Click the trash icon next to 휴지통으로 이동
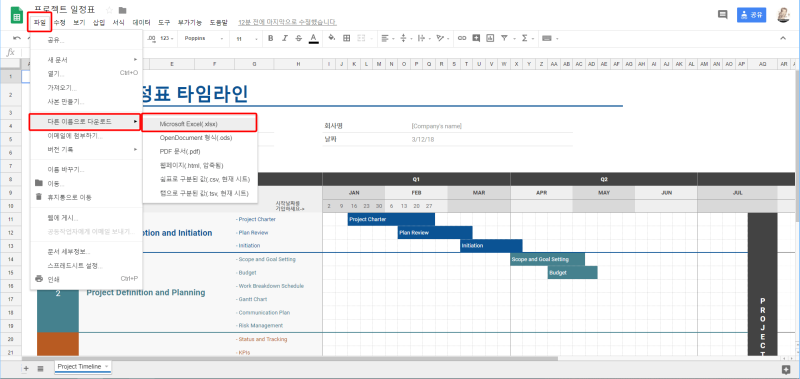 [39, 197]
